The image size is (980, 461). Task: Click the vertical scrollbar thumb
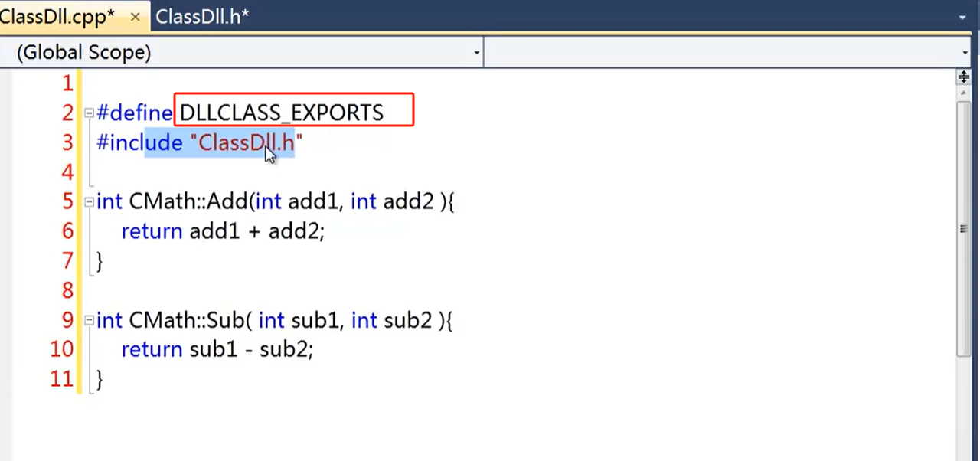(963, 228)
